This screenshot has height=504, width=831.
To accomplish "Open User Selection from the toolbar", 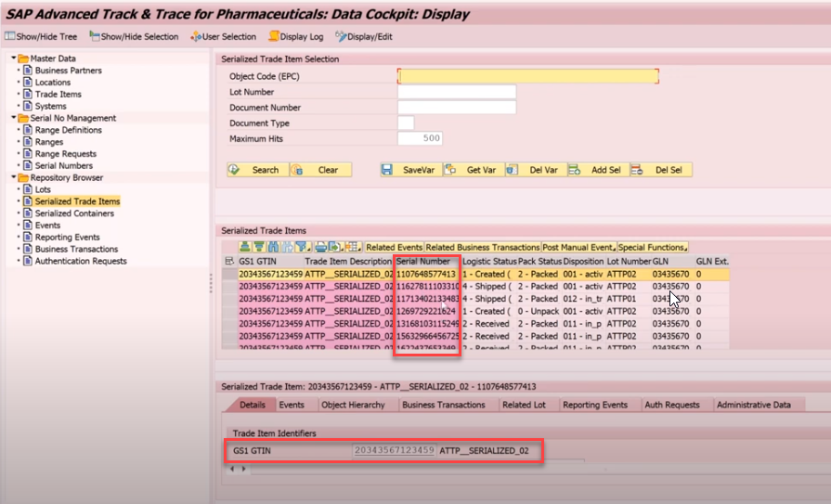I will pyautogui.click(x=223, y=36).
